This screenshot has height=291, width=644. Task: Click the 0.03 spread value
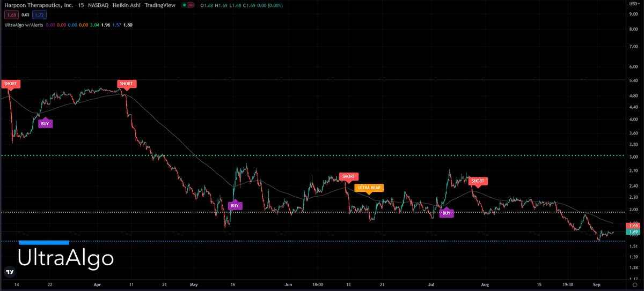pos(24,15)
